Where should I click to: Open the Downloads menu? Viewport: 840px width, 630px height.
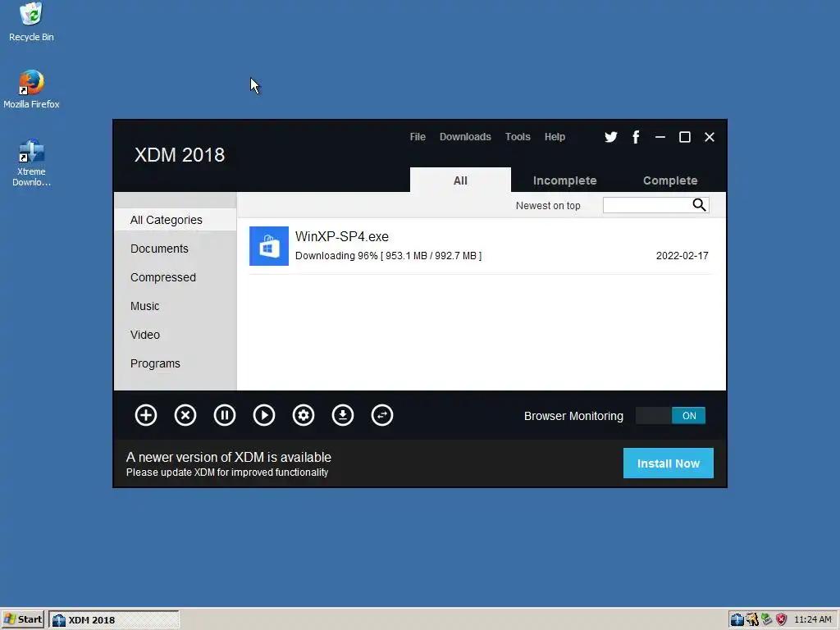pos(465,137)
